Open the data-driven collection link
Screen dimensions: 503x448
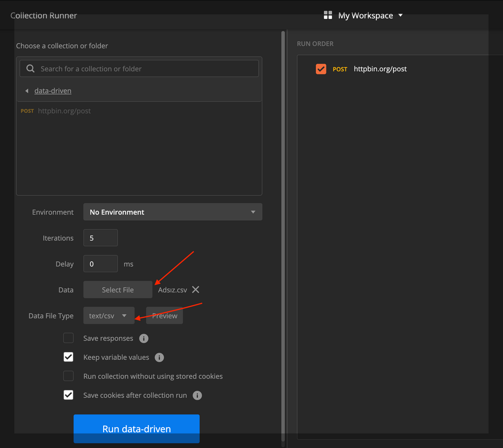pos(53,90)
